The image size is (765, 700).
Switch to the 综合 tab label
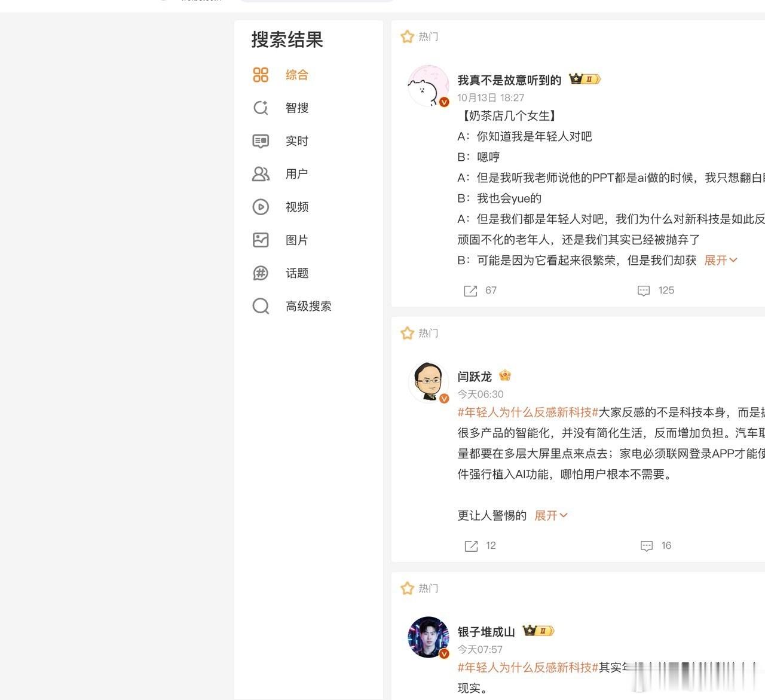(x=297, y=75)
